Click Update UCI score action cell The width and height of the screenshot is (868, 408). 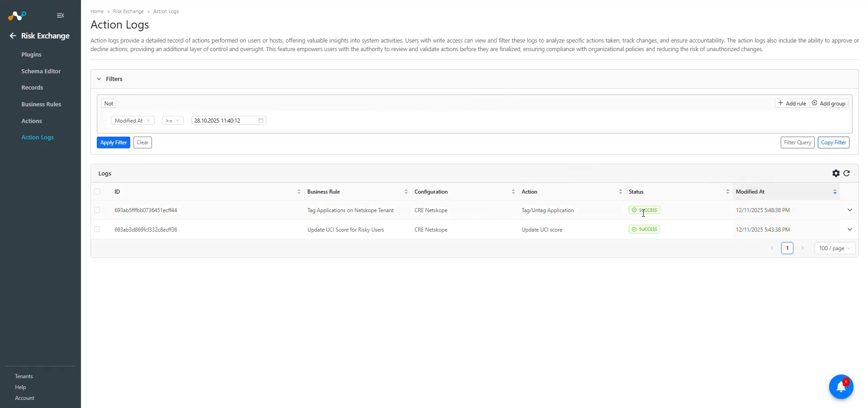pos(542,230)
